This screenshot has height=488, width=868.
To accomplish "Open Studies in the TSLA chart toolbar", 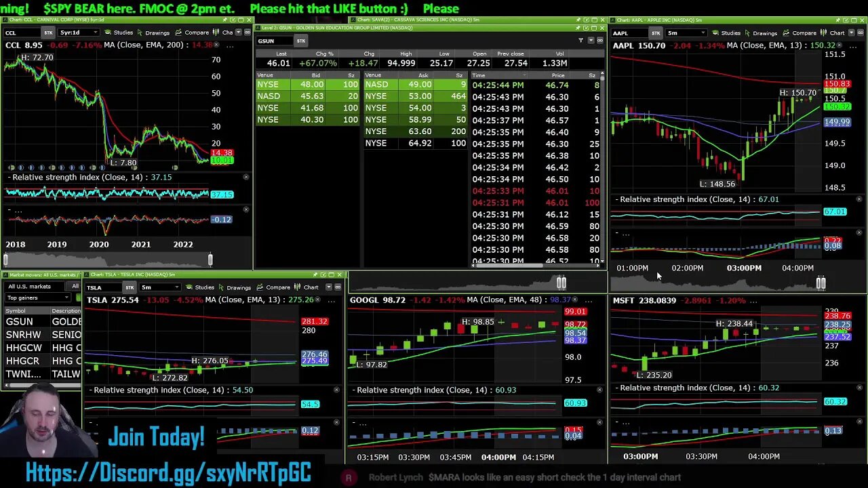I will tap(199, 287).
